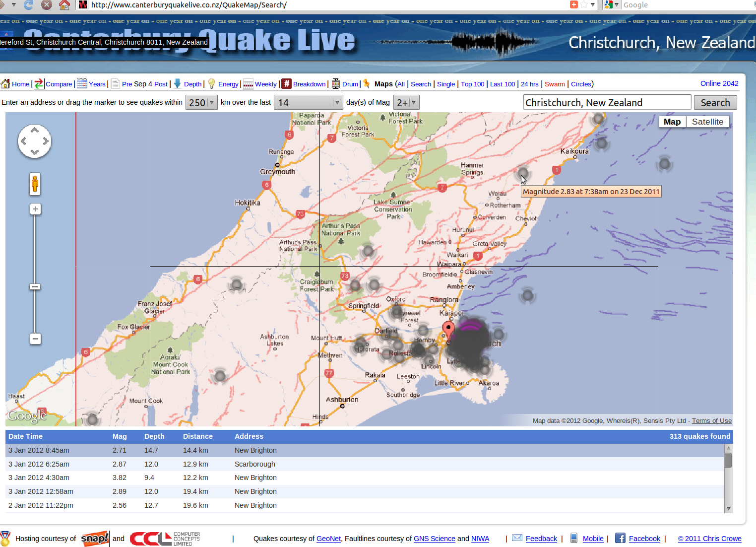Click the browser reload icon
The image size is (756, 547).
click(x=29, y=5)
